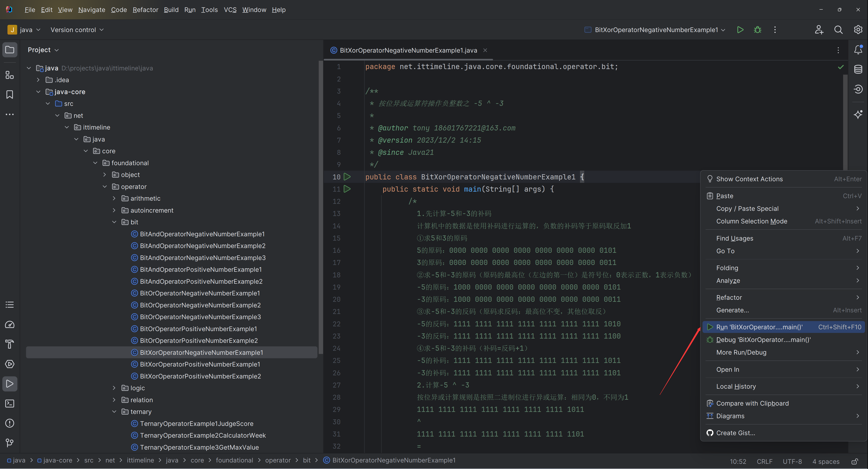
Task: Expand the arithmetic package
Action: pos(114,198)
